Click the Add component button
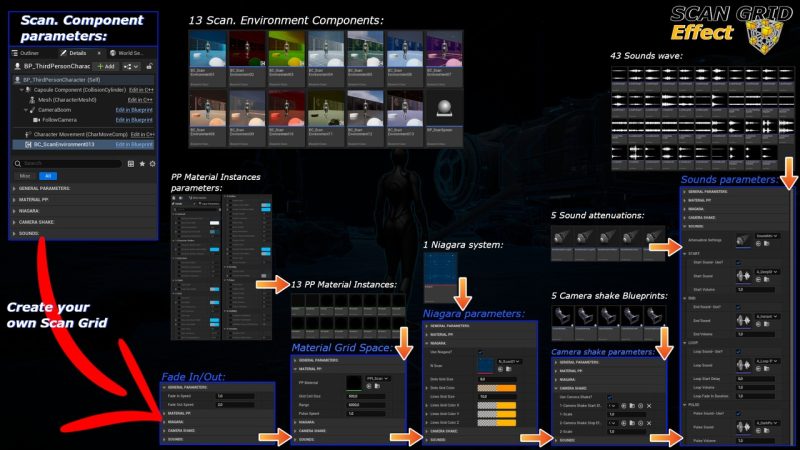 coord(106,66)
